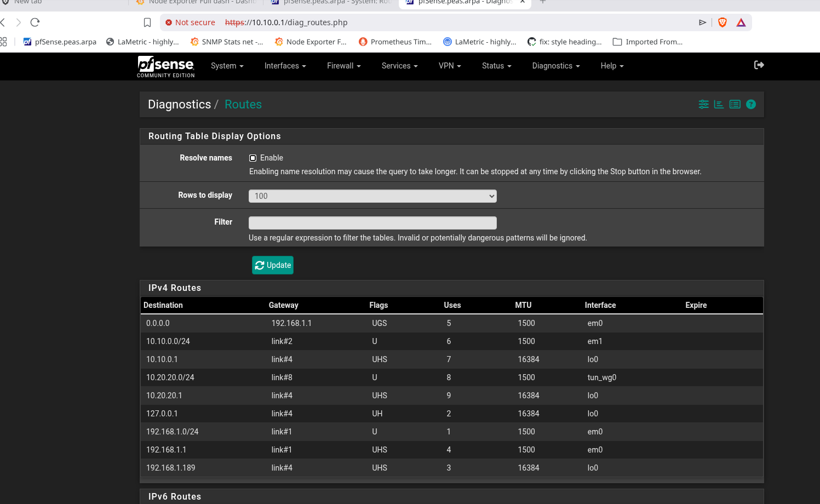
Task: Click the tun_wg0 interface cell
Action: 602,377
